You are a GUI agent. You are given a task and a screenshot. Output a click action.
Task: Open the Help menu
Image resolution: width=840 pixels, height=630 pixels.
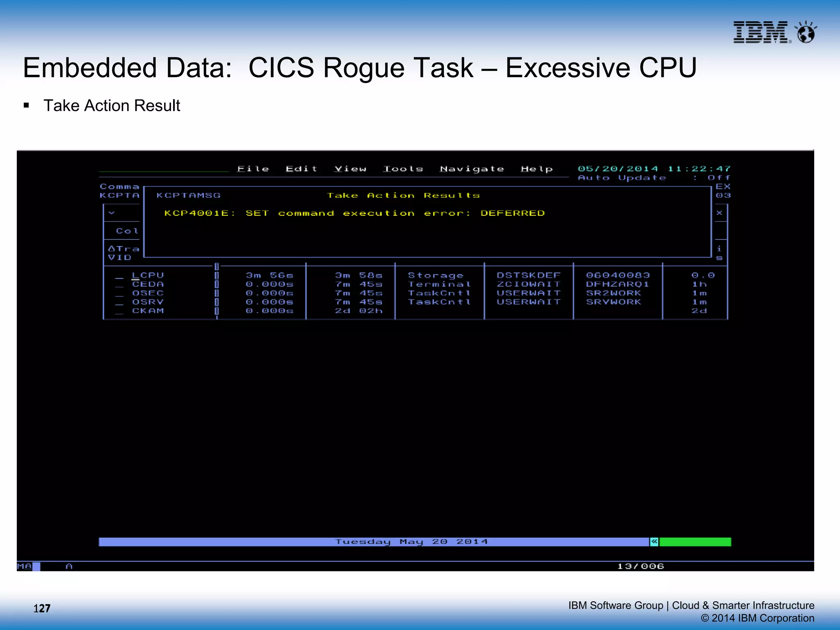pos(536,169)
